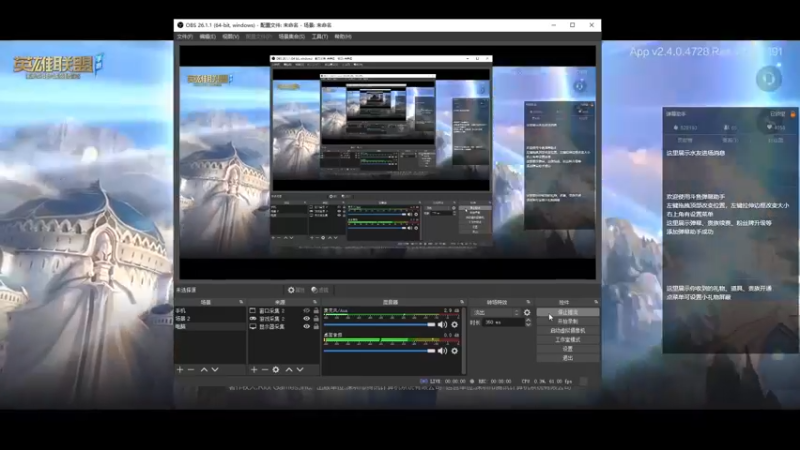
Task: Pop out the Scene Transitions dock icon
Action: coord(528,302)
